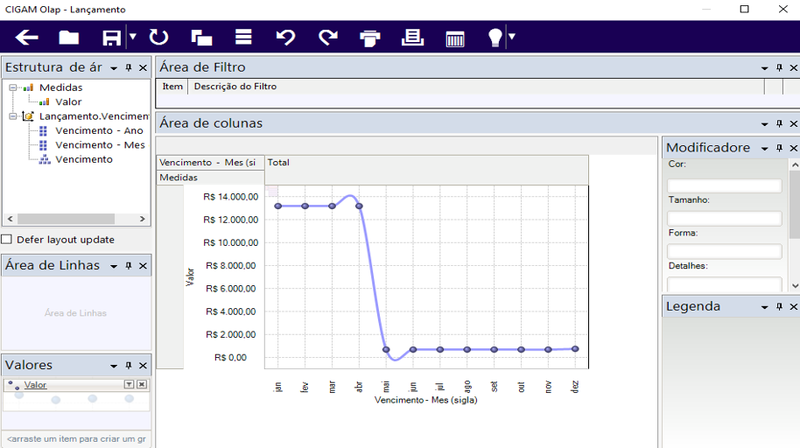Screen dimensions: 800x448
Task: Pin the Legenda panel
Action: 779,307
